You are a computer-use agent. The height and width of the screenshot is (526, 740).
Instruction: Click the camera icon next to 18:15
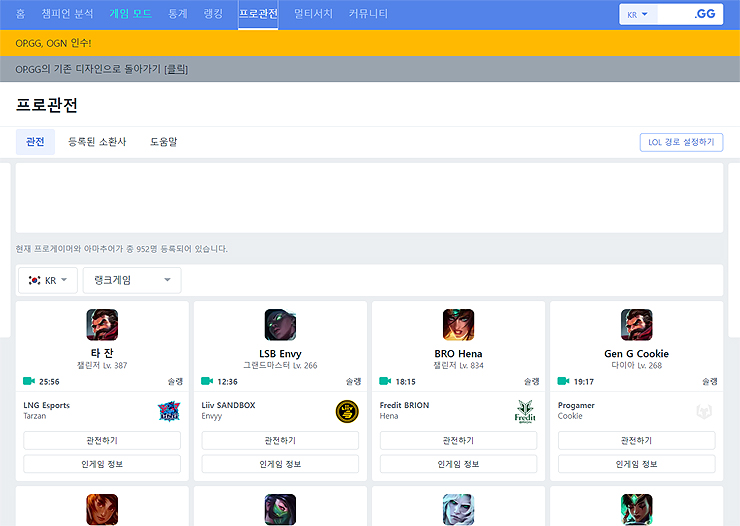click(385, 381)
